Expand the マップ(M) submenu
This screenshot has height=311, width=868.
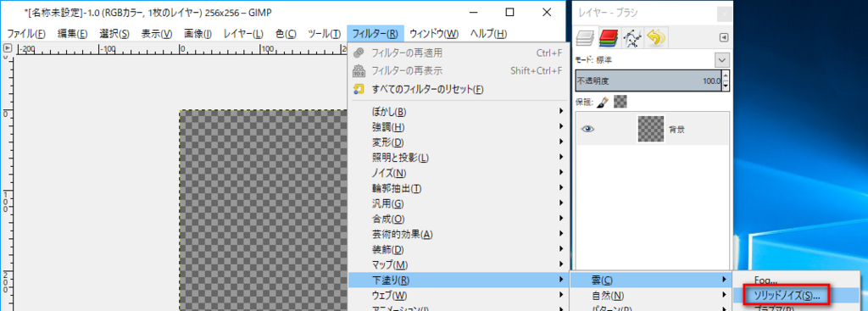coord(459,265)
